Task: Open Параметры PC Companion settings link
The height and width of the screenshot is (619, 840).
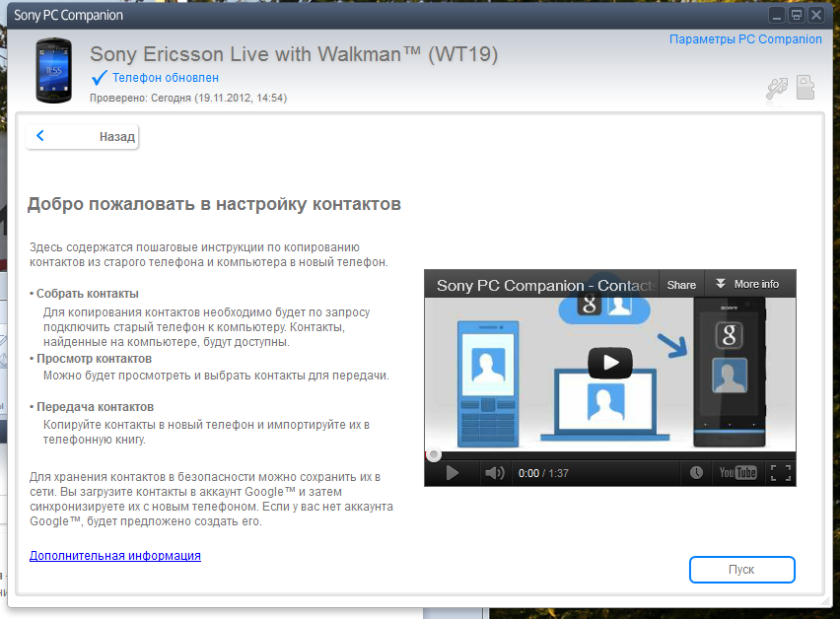Action: (x=745, y=39)
